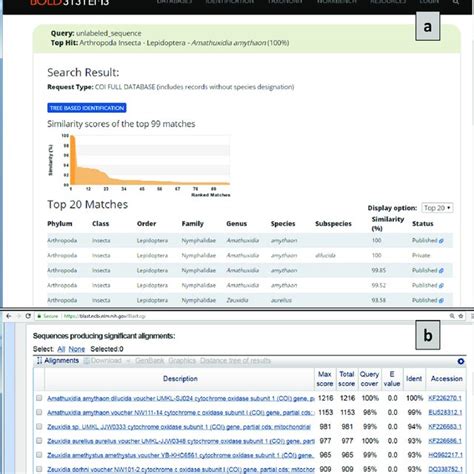This screenshot has width=474, height=474.
Task: Open the Graphics toolbar link
Action: click(182, 361)
